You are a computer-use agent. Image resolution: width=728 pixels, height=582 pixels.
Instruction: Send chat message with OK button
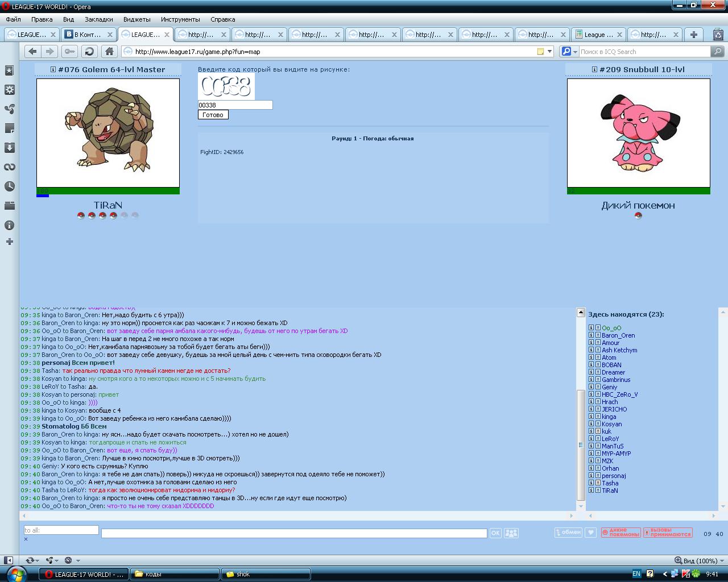tap(495, 533)
